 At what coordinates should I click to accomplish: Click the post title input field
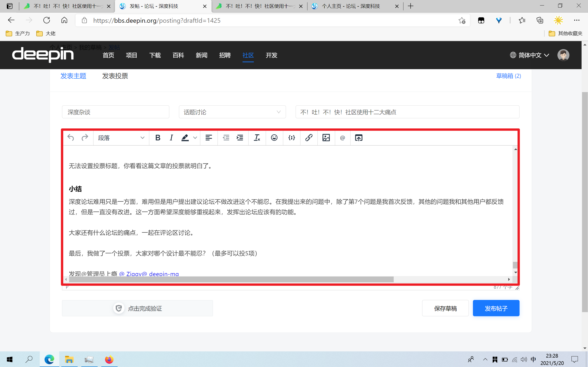click(x=407, y=112)
